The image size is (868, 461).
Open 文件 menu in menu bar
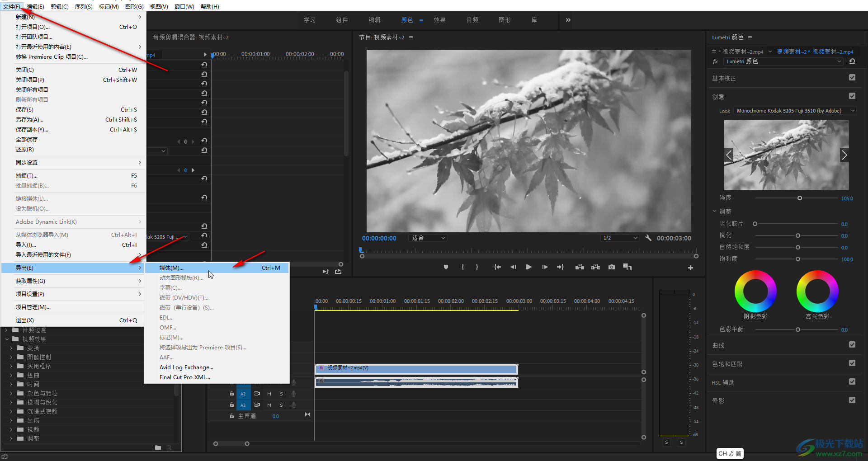click(x=11, y=7)
